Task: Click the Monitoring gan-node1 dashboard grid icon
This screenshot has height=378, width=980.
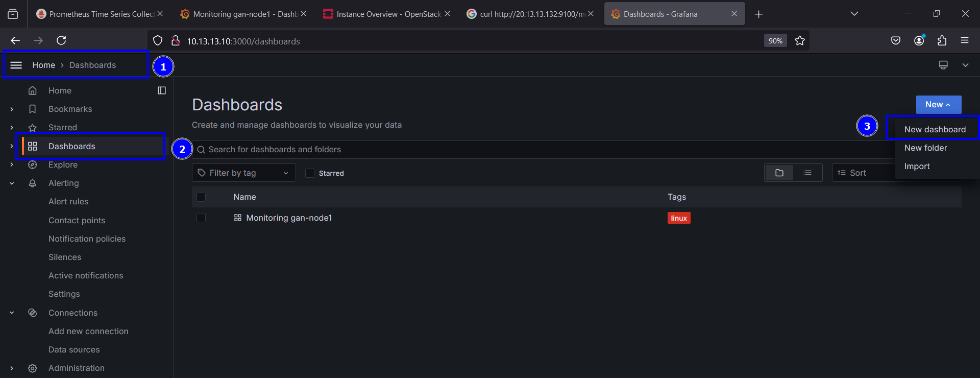Action: click(x=238, y=218)
